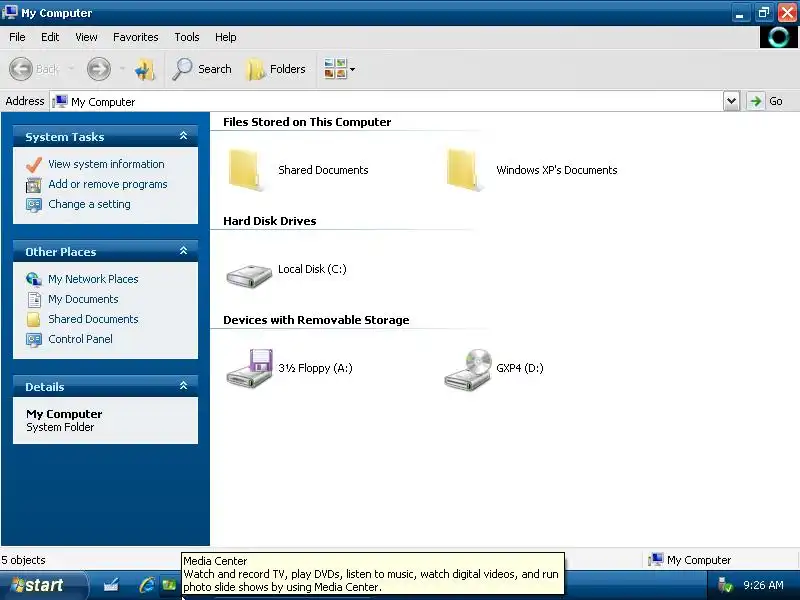Click the My Documents page icon

[34, 299]
